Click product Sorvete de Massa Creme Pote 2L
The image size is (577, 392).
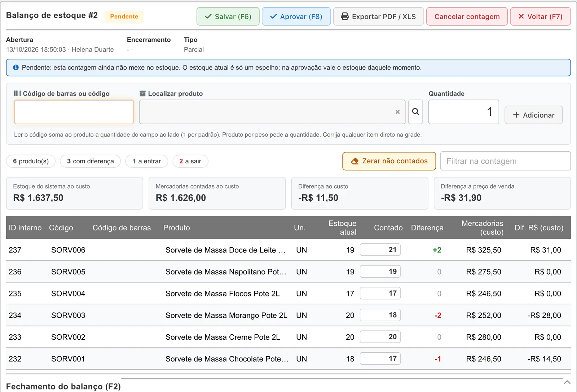[x=223, y=337]
